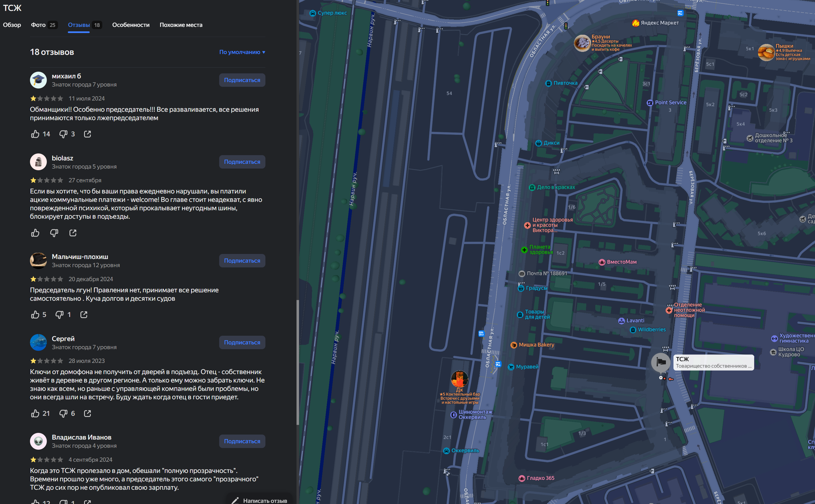Toggle like on biolasz's review

tap(35, 233)
